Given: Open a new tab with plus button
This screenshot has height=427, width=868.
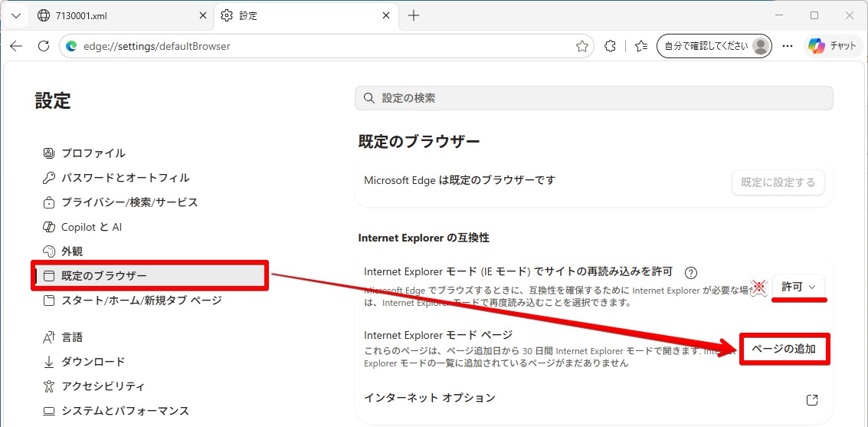Looking at the screenshot, I should [x=414, y=15].
